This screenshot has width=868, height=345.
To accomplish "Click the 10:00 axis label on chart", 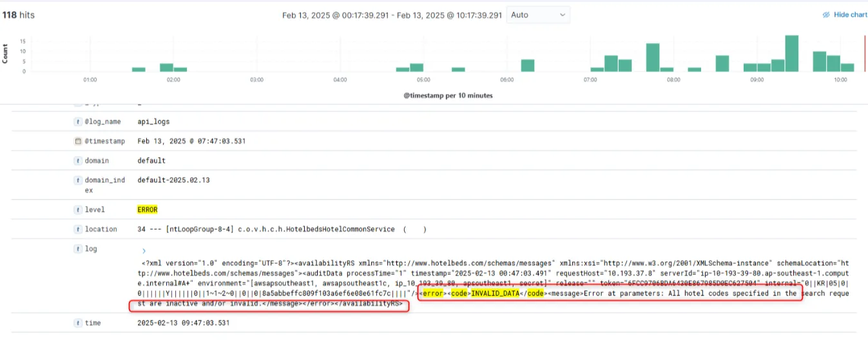I will [x=840, y=80].
